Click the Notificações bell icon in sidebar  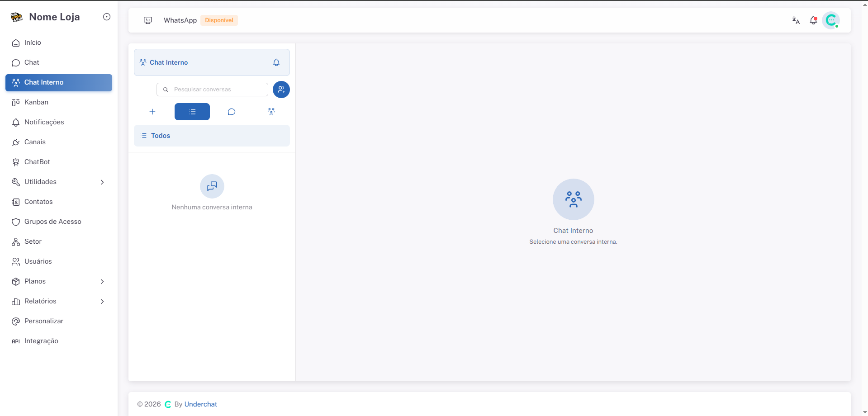pyautogui.click(x=16, y=123)
